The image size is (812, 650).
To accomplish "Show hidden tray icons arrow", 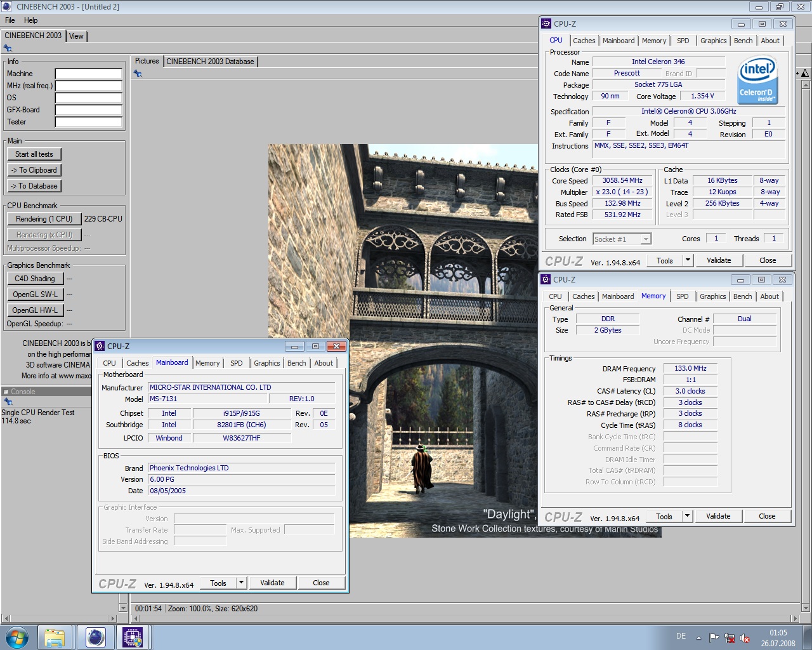I will pos(698,638).
